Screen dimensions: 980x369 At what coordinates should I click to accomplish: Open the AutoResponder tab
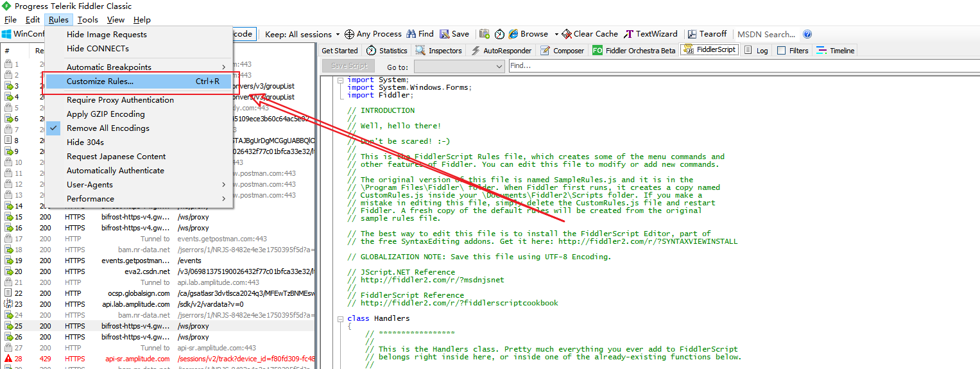(501, 51)
